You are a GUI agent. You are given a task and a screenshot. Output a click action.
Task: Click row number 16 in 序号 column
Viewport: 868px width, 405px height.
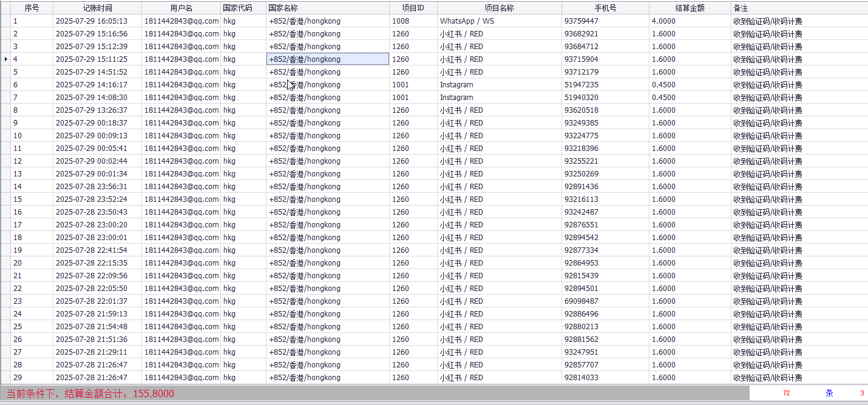pos(32,212)
